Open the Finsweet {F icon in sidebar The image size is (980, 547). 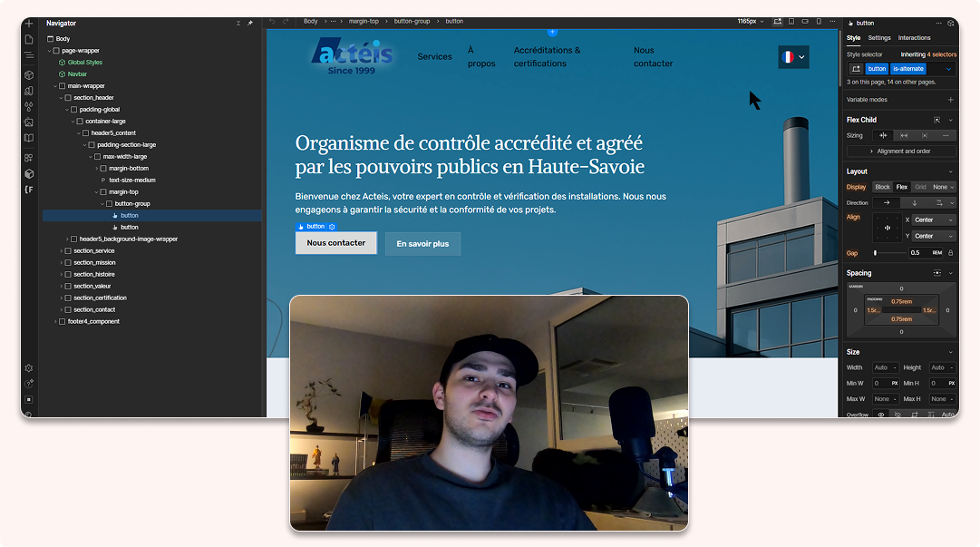click(29, 190)
